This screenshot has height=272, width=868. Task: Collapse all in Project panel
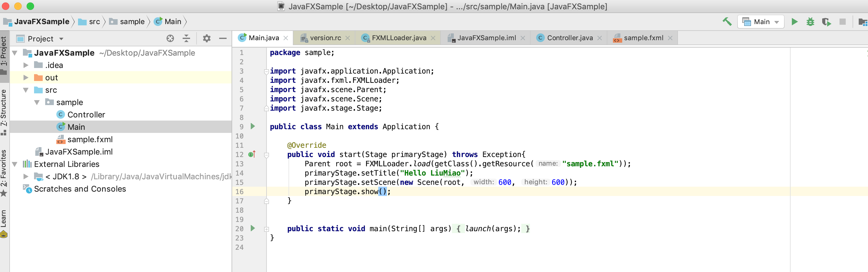(x=186, y=39)
